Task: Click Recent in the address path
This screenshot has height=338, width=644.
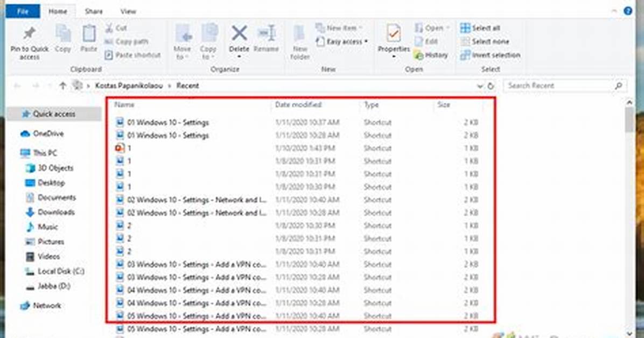Action: 188,86
